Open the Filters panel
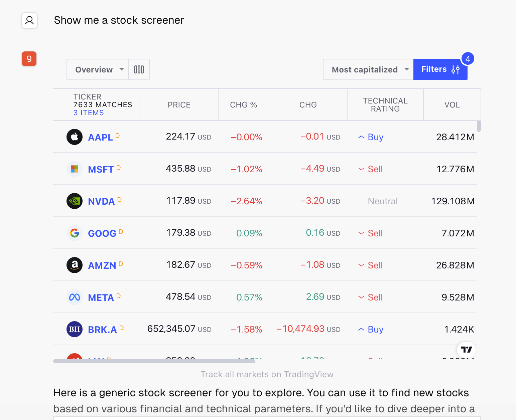Viewport: 516px width, 420px height. click(440, 69)
